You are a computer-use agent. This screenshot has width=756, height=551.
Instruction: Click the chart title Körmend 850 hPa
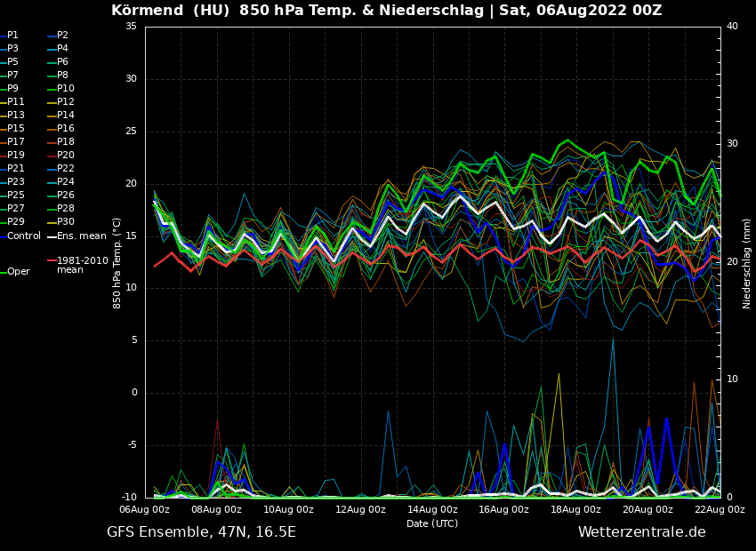[x=386, y=11]
